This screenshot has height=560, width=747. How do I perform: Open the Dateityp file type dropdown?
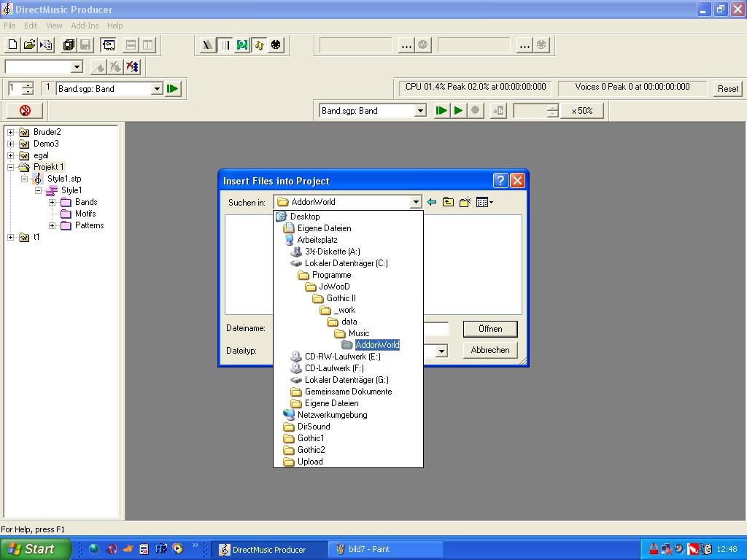(x=441, y=351)
